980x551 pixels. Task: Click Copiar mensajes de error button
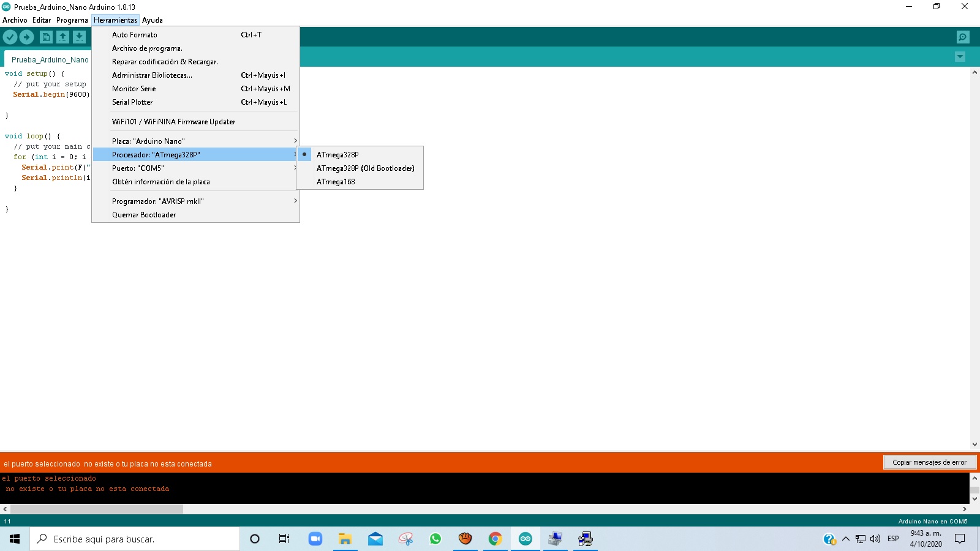pos(929,462)
